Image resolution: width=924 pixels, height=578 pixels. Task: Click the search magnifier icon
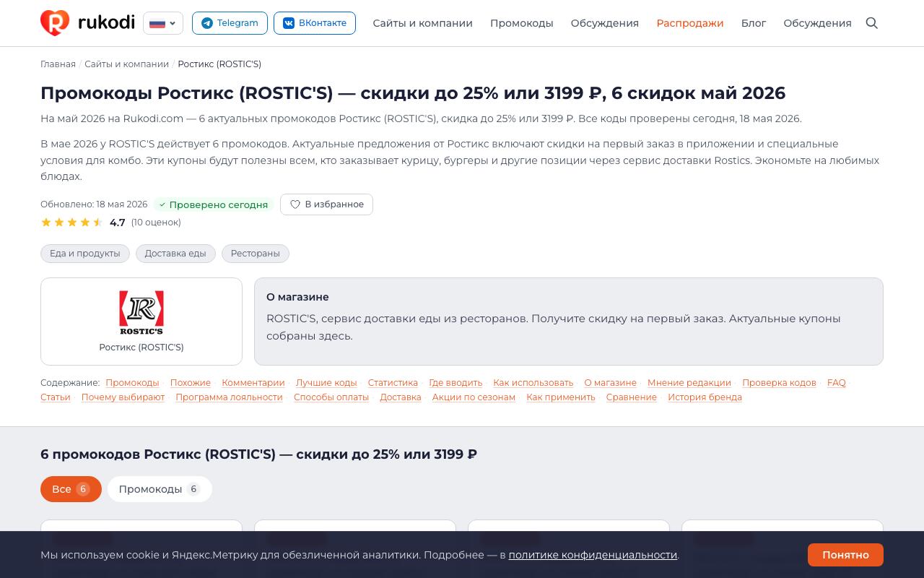pyautogui.click(x=872, y=23)
